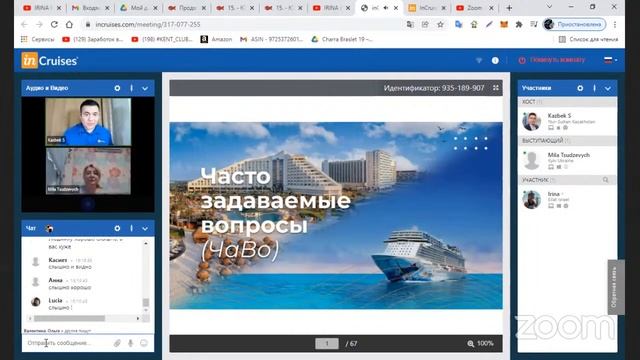Viewport: 640px width, 360px height.
Task: Open the Chat panel settings gear
Action: point(117,229)
